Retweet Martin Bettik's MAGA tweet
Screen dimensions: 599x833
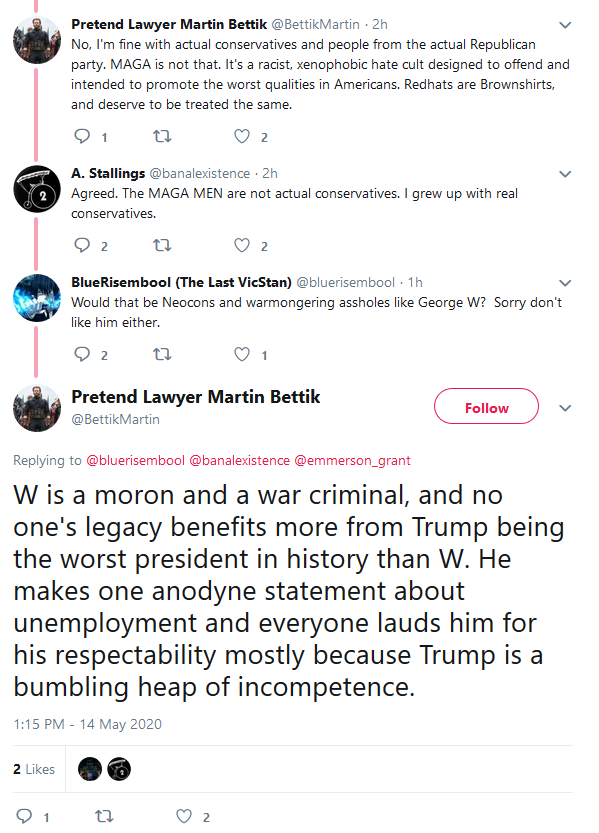162,137
